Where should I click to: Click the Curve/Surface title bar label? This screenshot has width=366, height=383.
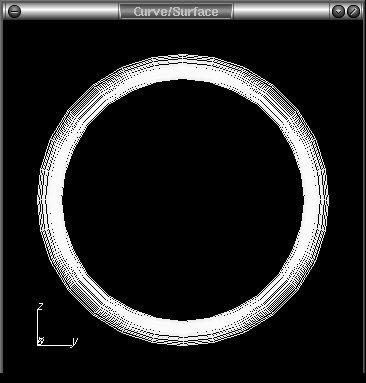click(x=176, y=11)
